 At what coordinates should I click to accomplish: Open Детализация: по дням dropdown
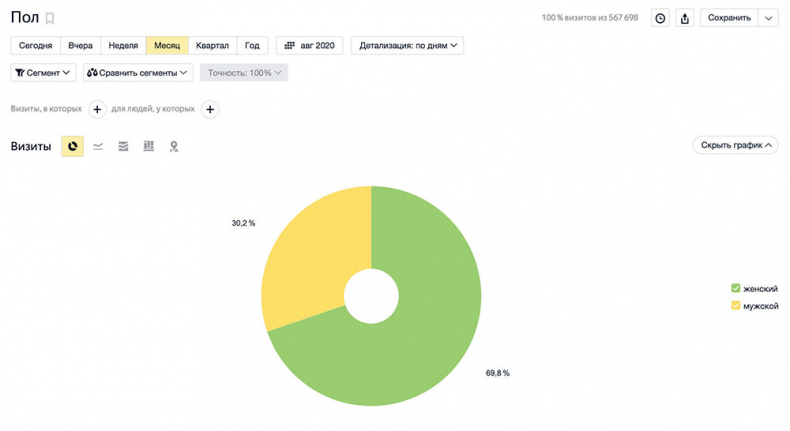pyautogui.click(x=407, y=46)
